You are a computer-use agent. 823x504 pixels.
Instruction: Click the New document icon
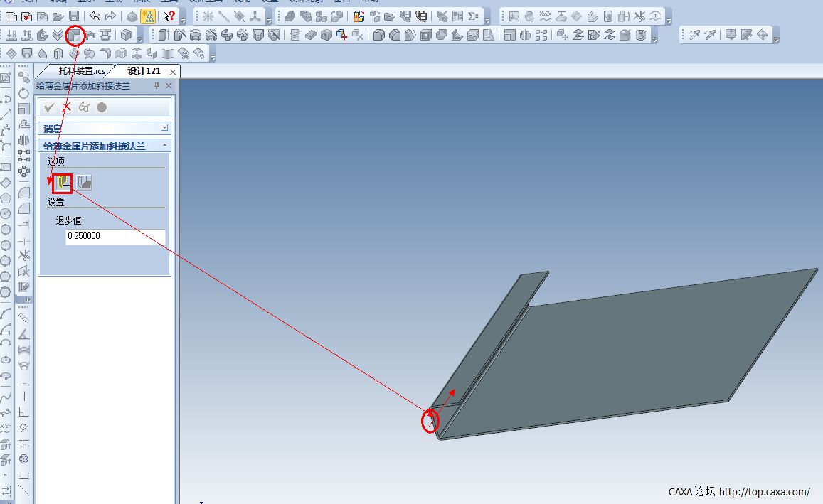(x=11, y=16)
